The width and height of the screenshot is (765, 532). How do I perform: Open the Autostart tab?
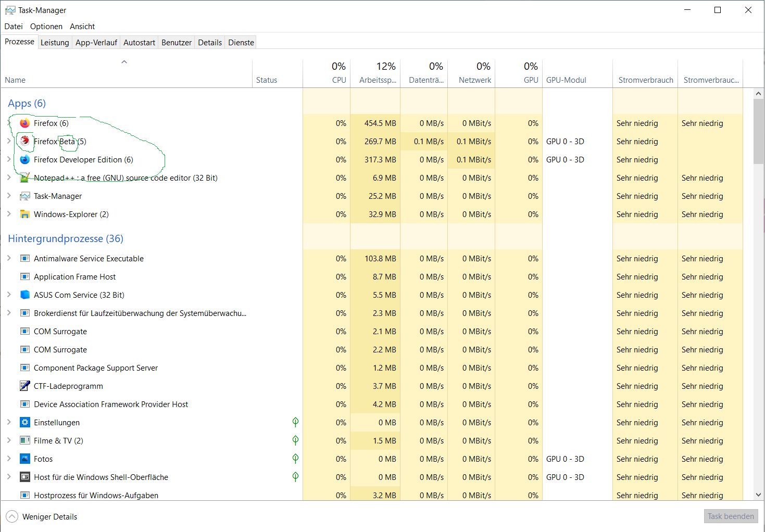[139, 43]
